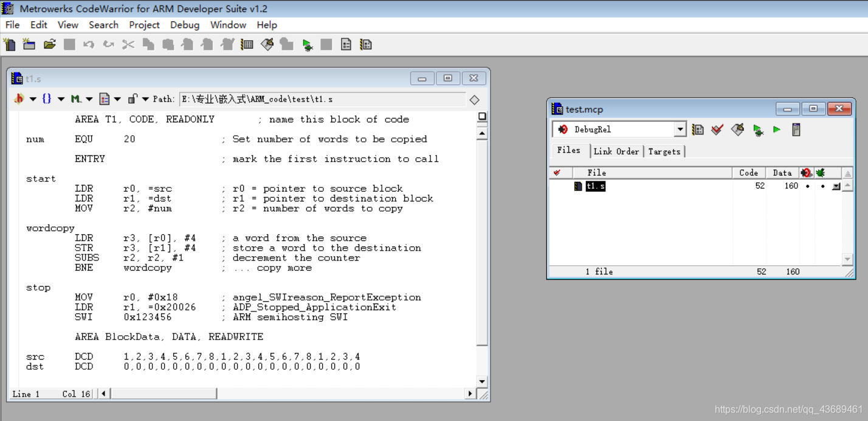Click the Make icon in test.mcp window

737,130
